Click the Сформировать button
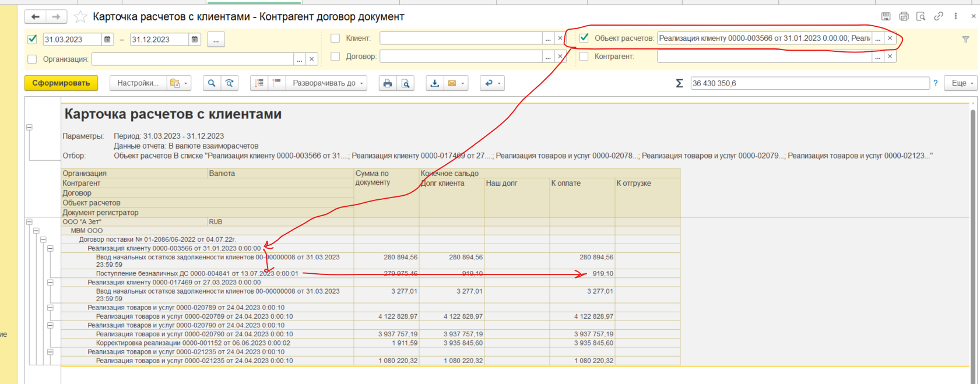The width and height of the screenshot is (980, 384). (x=61, y=83)
